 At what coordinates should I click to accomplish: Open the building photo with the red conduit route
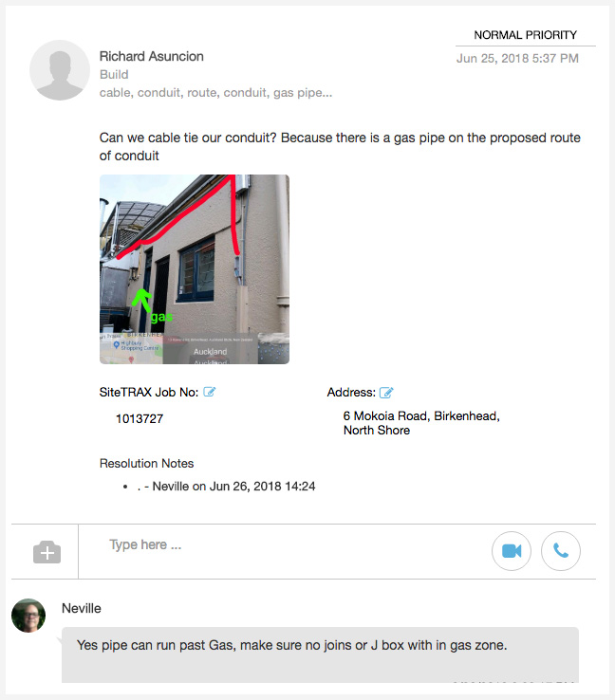point(195,269)
